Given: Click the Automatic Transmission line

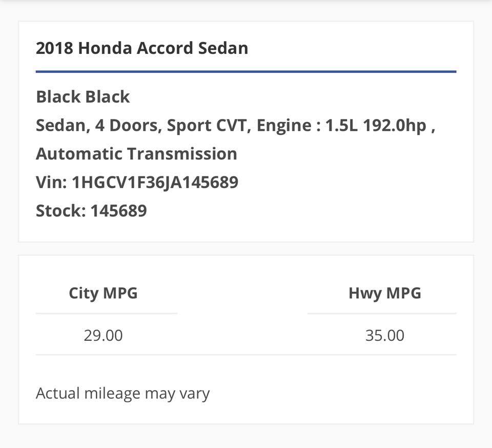Looking at the screenshot, I should pos(136,154).
